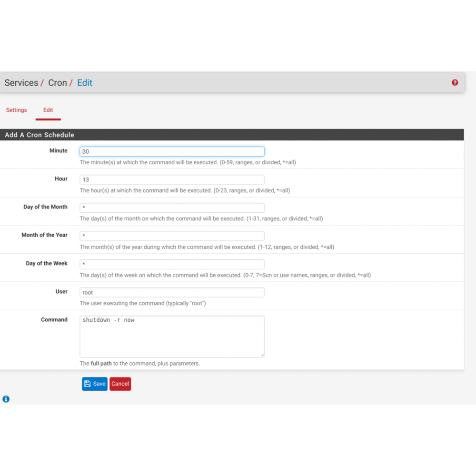The width and height of the screenshot is (476, 476).
Task: Grab the Command textarea resize handle
Action: (x=262, y=355)
